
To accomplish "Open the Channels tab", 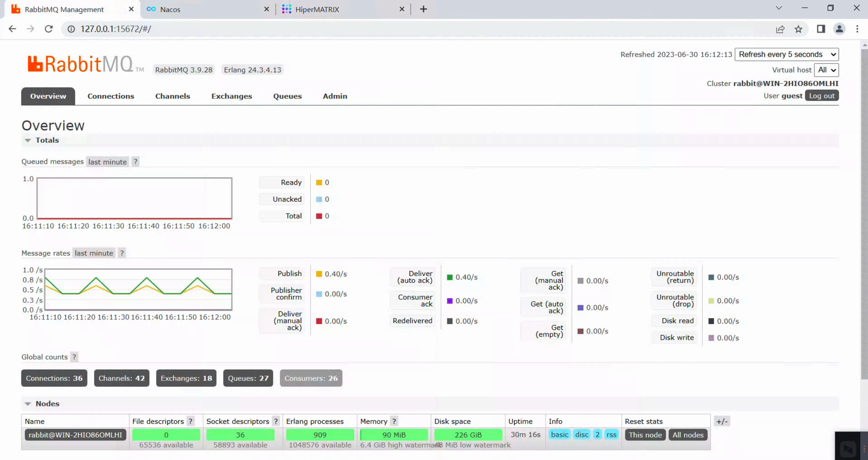I will click(173, 96).
